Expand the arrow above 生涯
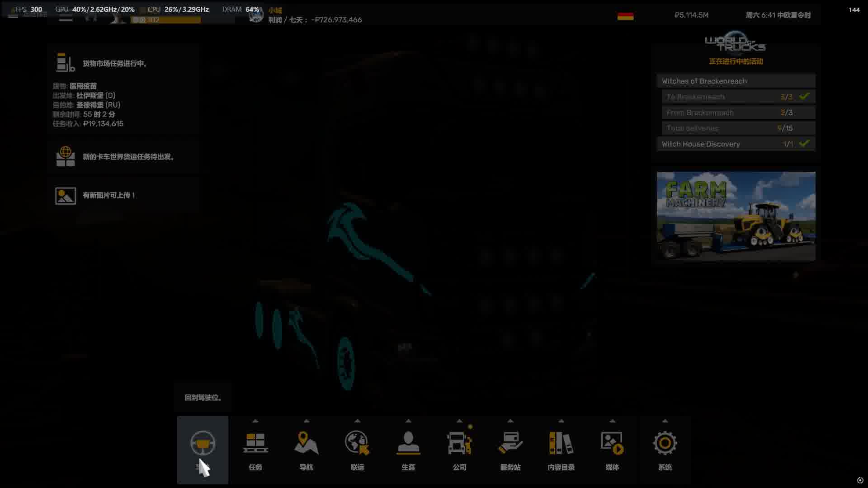The width and height of the screenshot is (868, 488). click(408, 421)
